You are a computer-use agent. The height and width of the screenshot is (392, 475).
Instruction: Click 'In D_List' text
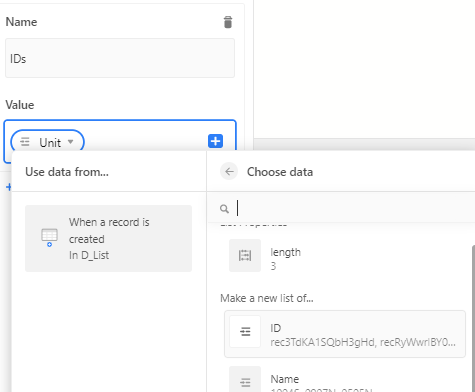point(89,255)
